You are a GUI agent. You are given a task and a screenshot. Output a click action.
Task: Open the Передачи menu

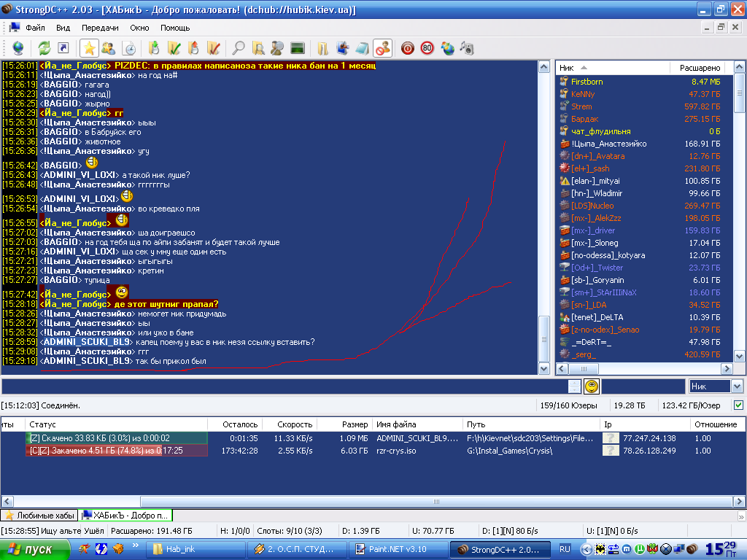100,28
